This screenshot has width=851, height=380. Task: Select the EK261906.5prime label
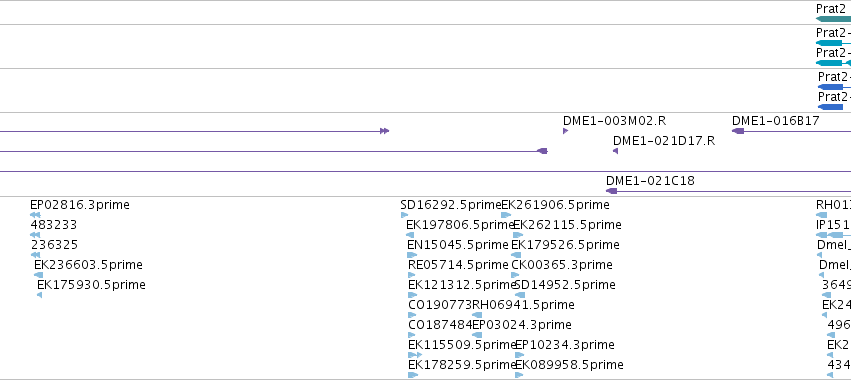point(555,205)
